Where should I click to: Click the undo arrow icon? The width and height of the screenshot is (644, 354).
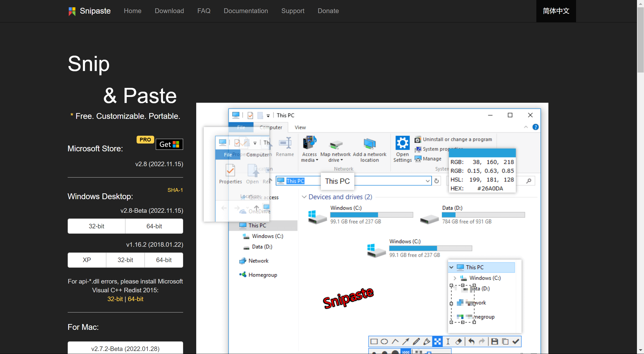[x=471, y=341]
